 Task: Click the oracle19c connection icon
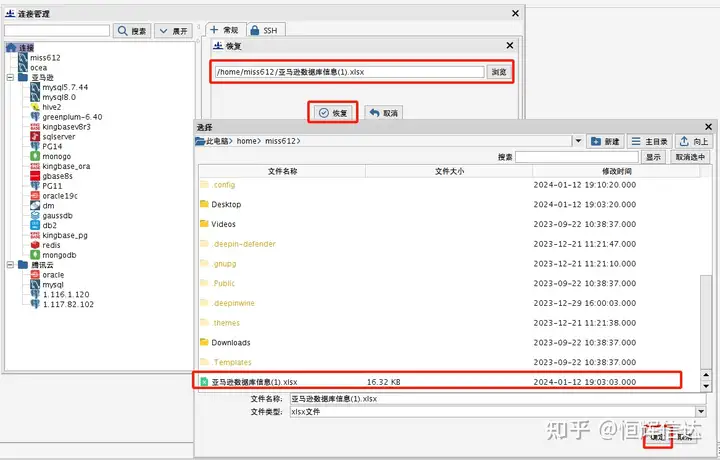pyautogui.click(x=35, y=196)
